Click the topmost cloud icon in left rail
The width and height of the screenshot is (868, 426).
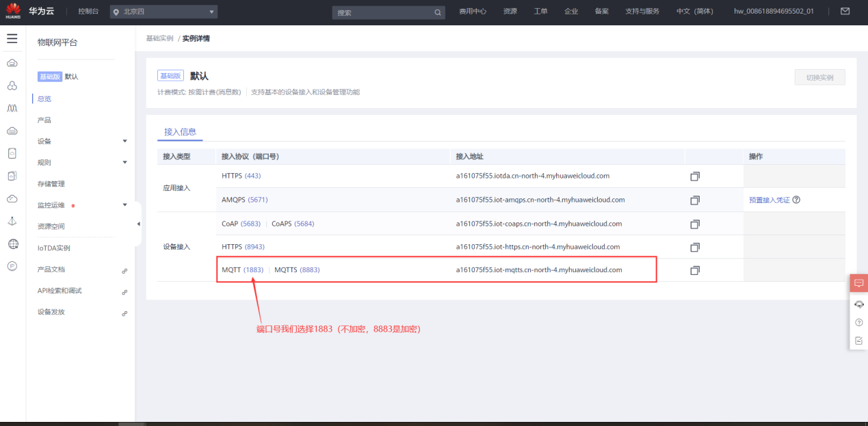12,64
